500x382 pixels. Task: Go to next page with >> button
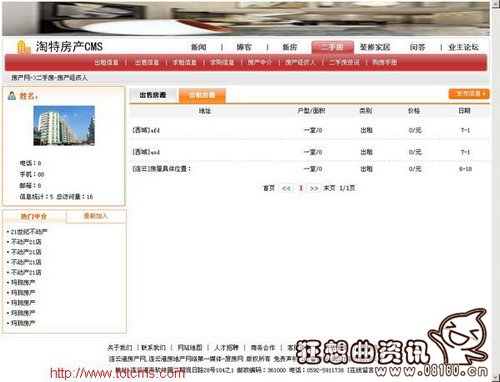314,188
